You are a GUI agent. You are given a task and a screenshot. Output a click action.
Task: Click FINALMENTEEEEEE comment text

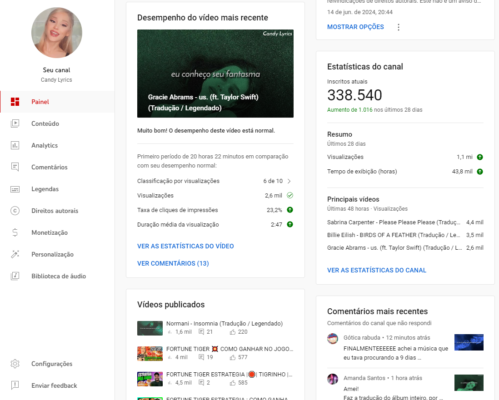click(396, 353)
